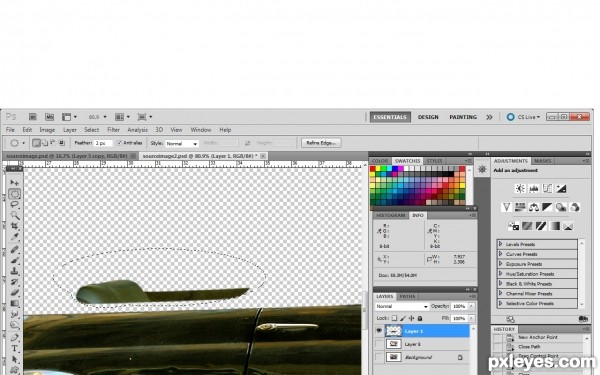This screenshot has height=375, width=600.
Task: Select the Eyedropper tool
Action: coord(15,237)
